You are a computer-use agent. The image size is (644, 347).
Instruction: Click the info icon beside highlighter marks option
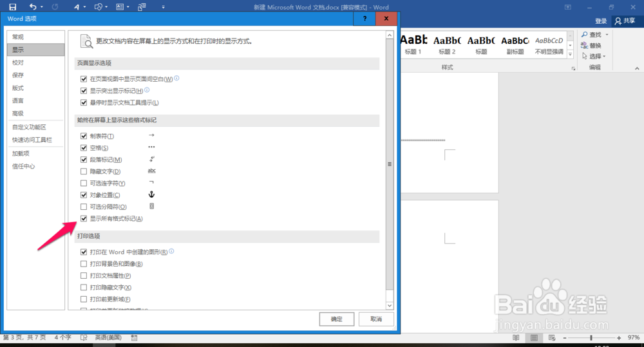[147, 90]
